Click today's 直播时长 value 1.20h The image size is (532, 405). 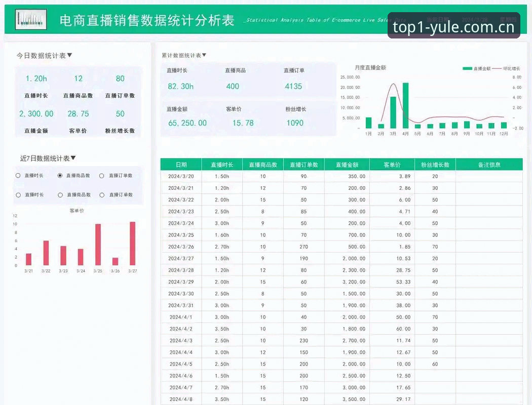[36, 78]
